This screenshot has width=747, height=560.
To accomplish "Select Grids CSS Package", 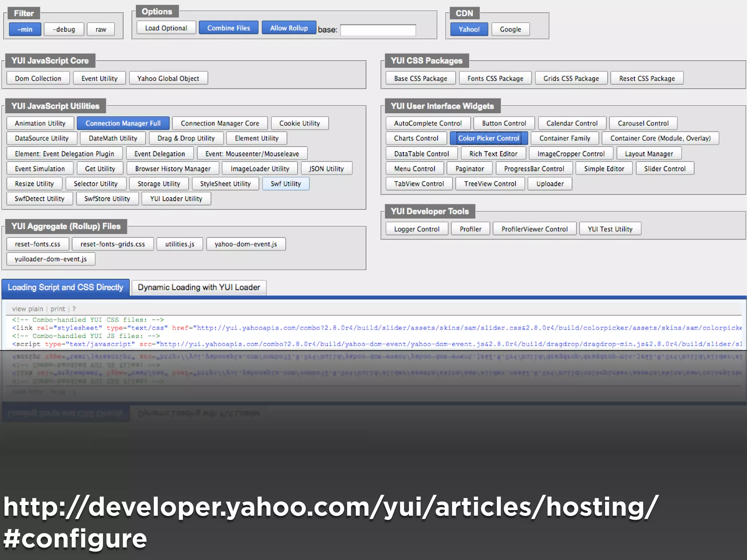I will coord(571,78).
